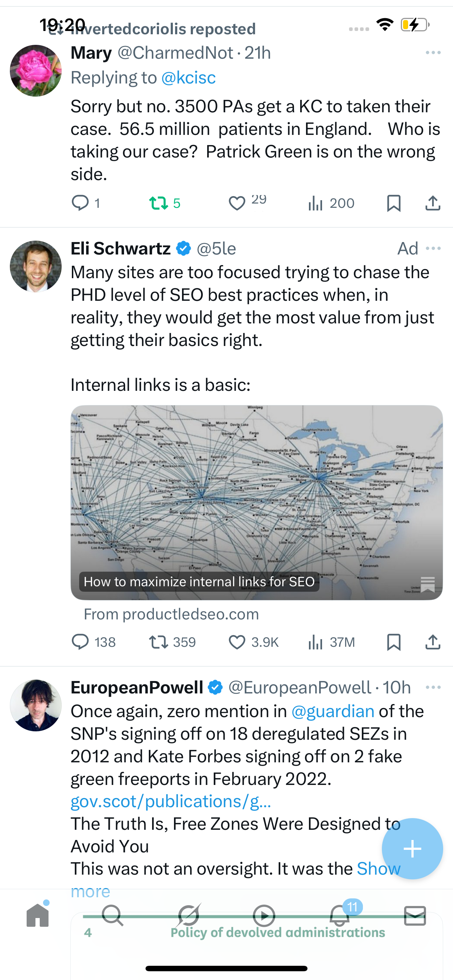View Mary's peony profile picture
Image resolution: width=453 pixels, height=980 pixels.
click(x=36, y=71)
